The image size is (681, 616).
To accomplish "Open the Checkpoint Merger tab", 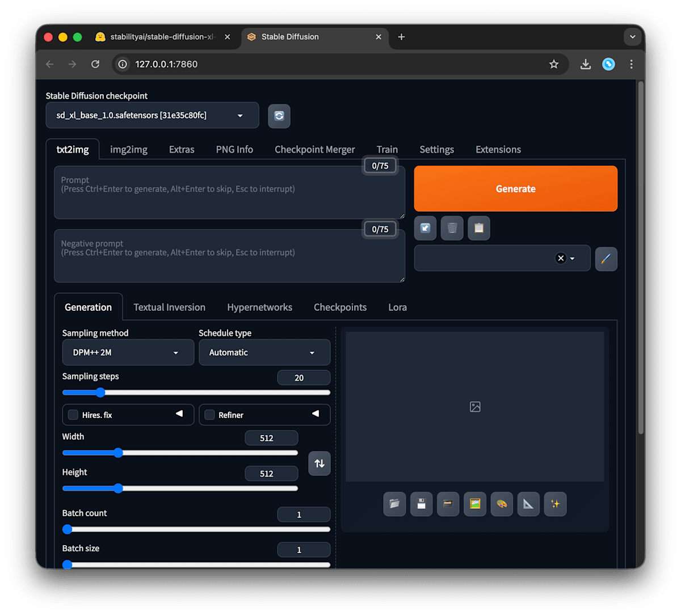I will 315,149.
